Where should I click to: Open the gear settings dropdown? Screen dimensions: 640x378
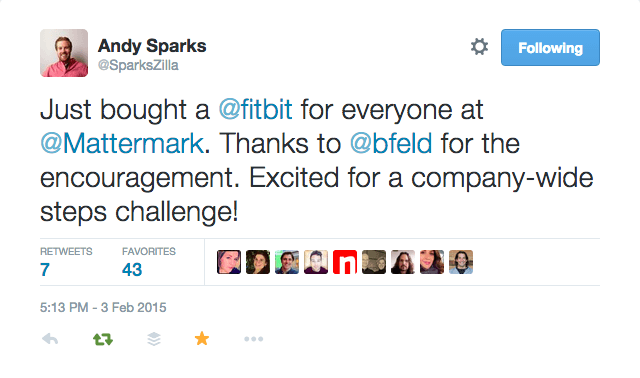click(479, 47)
